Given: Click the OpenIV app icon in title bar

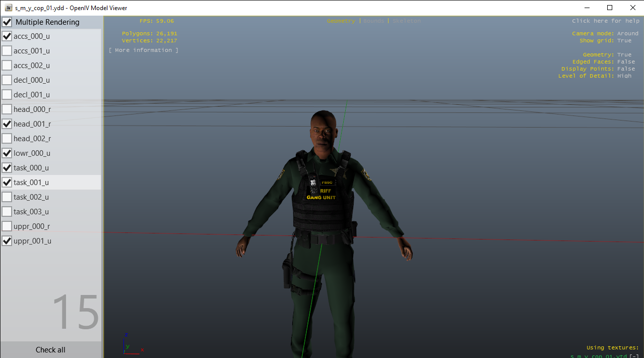Looking at the screenshot, I should tap(9, 8).
